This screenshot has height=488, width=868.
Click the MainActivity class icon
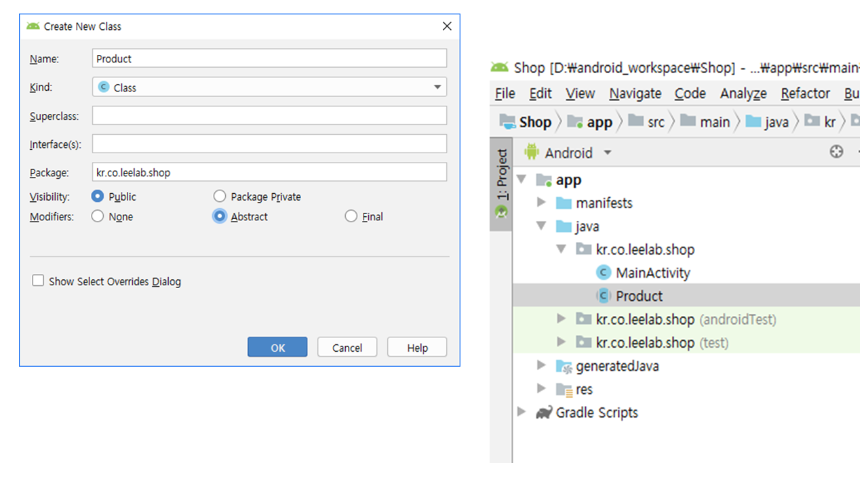603,272
